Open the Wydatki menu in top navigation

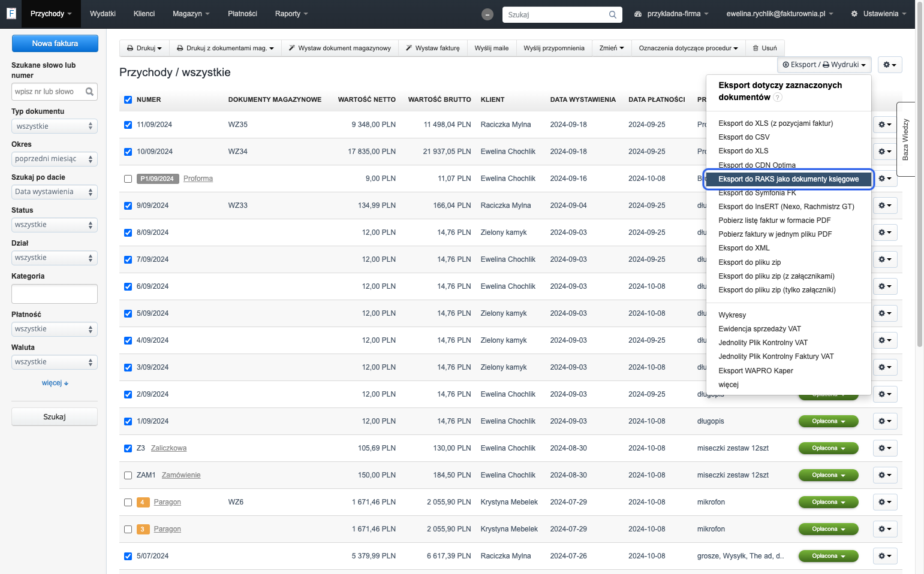tap(103, 14)
